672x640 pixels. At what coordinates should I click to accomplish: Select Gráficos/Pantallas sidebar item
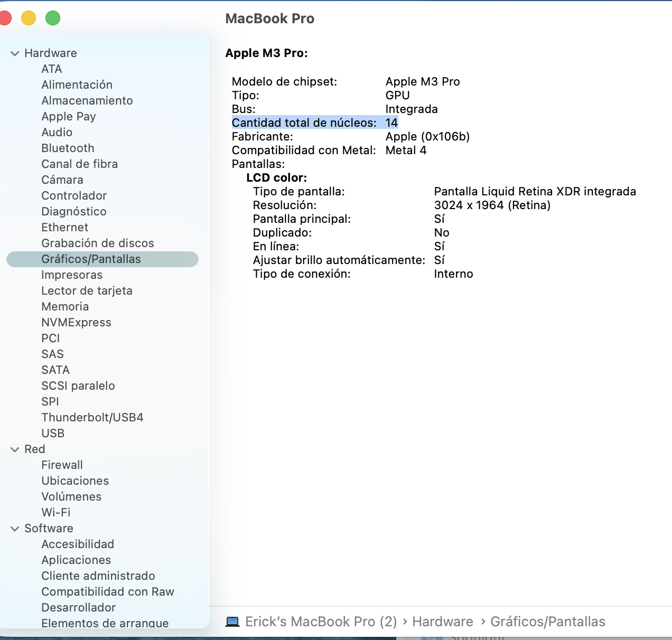pos(102,259)
